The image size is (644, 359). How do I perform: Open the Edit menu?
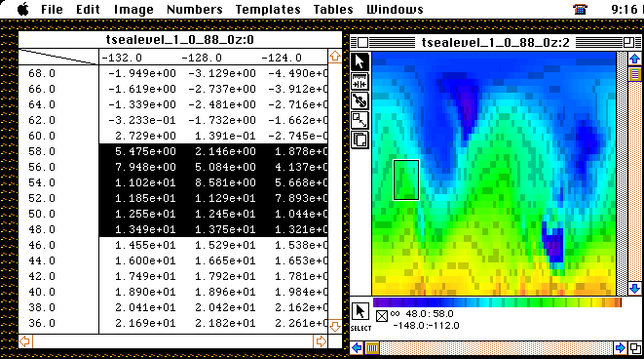point(88,9)
